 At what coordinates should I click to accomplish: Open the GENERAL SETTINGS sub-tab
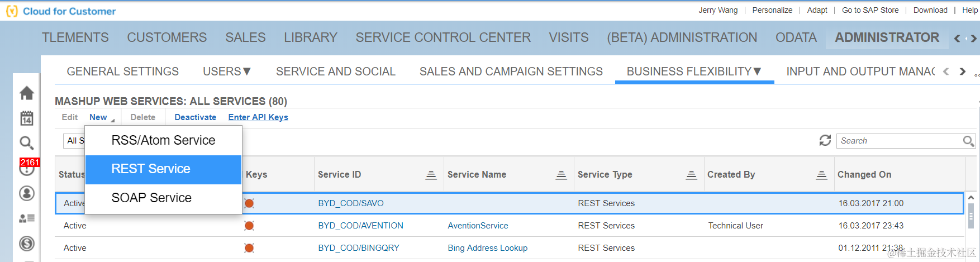coord(123,72)
